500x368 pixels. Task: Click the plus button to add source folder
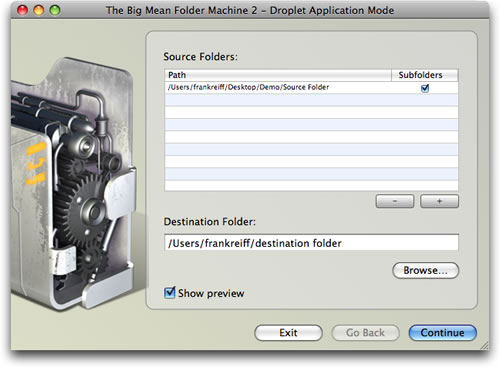coord(439,201)
